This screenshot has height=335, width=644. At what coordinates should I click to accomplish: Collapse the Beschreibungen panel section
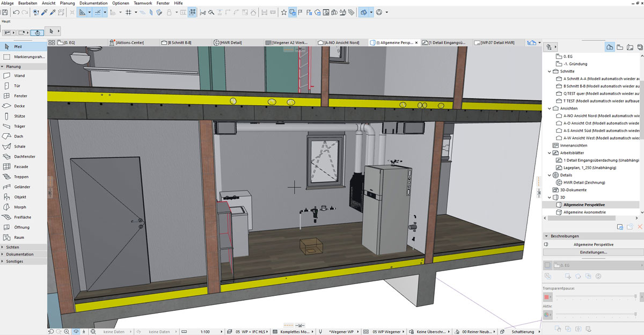click(546, 236)
